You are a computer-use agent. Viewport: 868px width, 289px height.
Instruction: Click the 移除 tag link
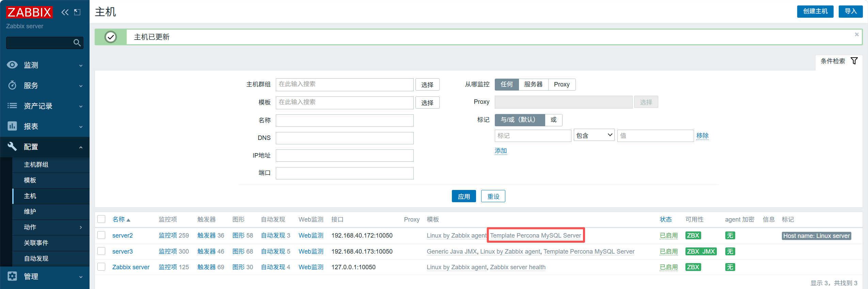(x=702, y=135)
